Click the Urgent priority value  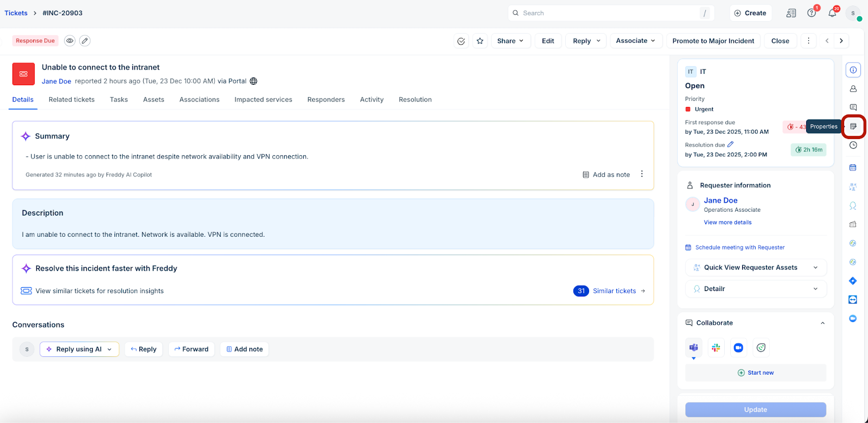pyautogui.click(x=704, y=109)
